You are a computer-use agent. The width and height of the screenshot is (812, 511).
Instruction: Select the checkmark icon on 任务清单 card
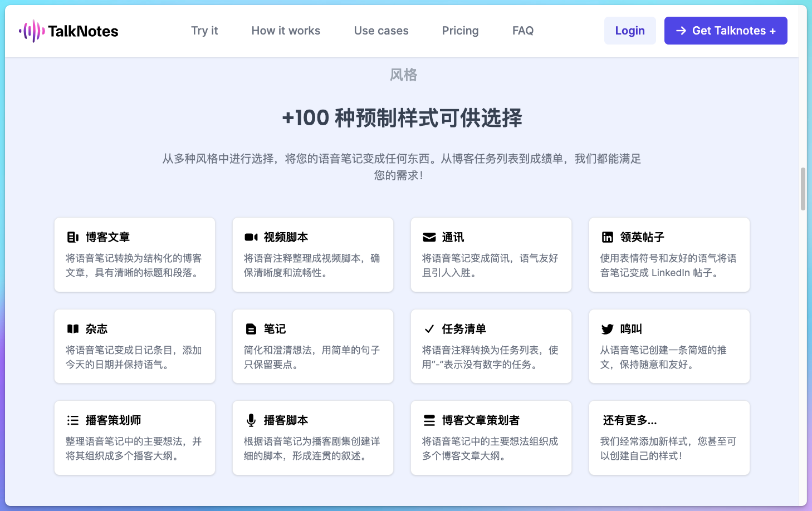(x=429, y=328)
